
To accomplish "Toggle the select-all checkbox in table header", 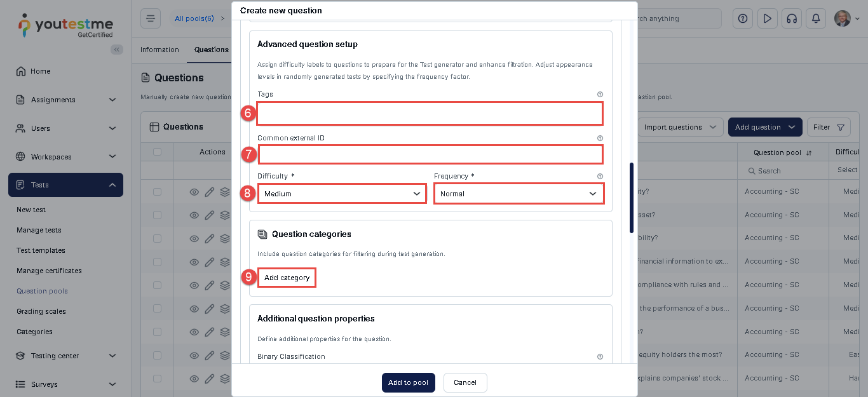I will coord(157,152).
